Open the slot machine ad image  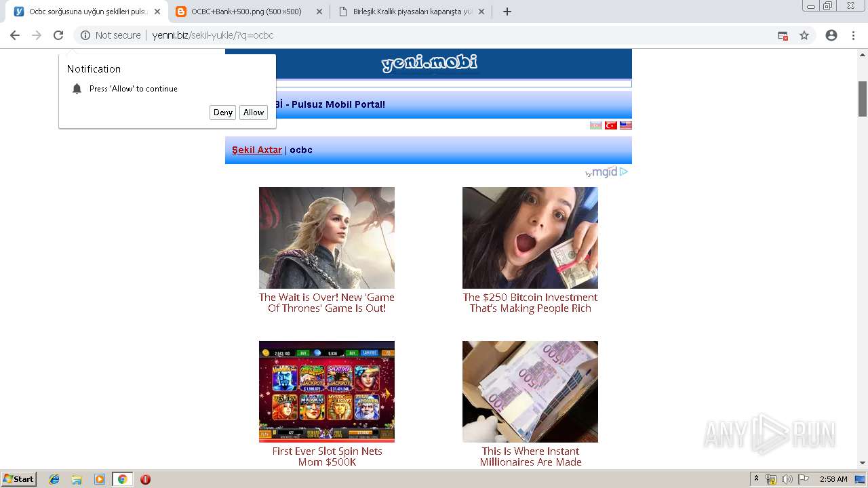pyautogui.click(x=327, y=392)
